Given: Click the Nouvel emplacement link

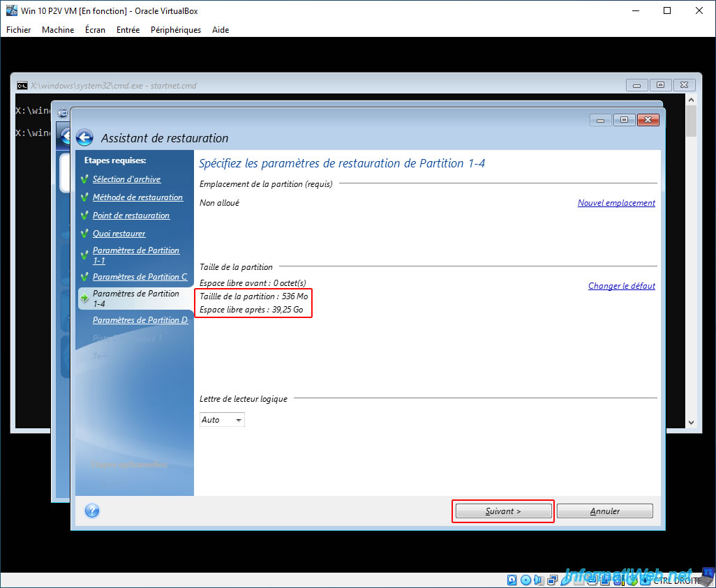Looking at the screenshot, I should [x=616, y=203].
